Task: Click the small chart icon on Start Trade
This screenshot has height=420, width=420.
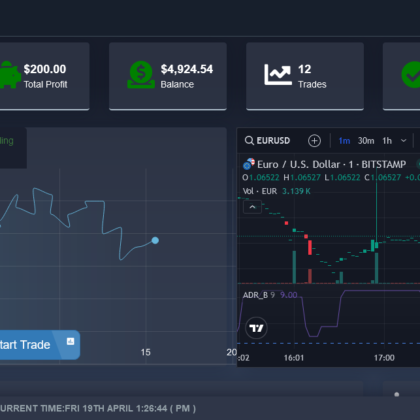Action: [70, 341]
